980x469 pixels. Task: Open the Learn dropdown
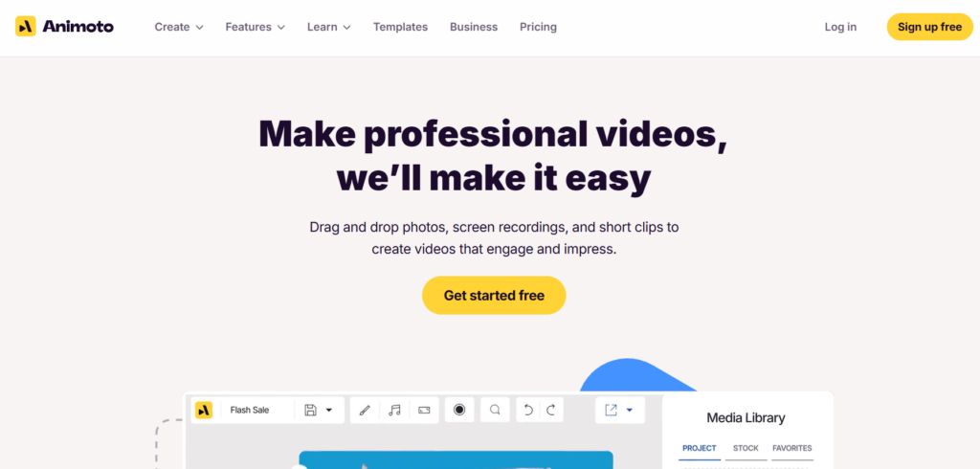click(329, 27)
